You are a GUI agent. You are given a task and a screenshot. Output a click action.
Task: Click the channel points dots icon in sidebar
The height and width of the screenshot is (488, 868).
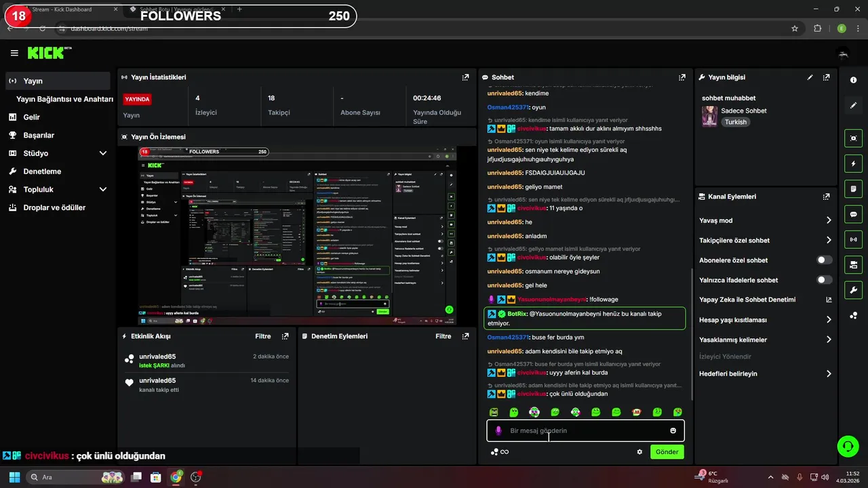[x=853, y=315]
